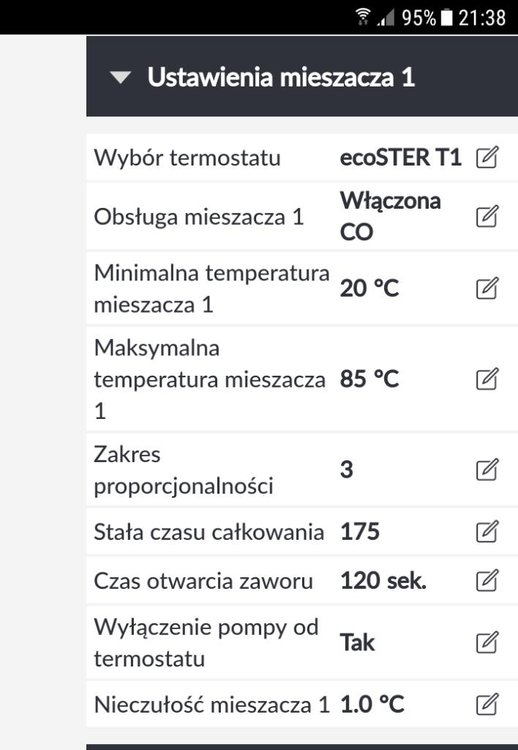Tap the battery indicator in status bar
This screenshot has width=518, height=750.
[x=446, y=18]
